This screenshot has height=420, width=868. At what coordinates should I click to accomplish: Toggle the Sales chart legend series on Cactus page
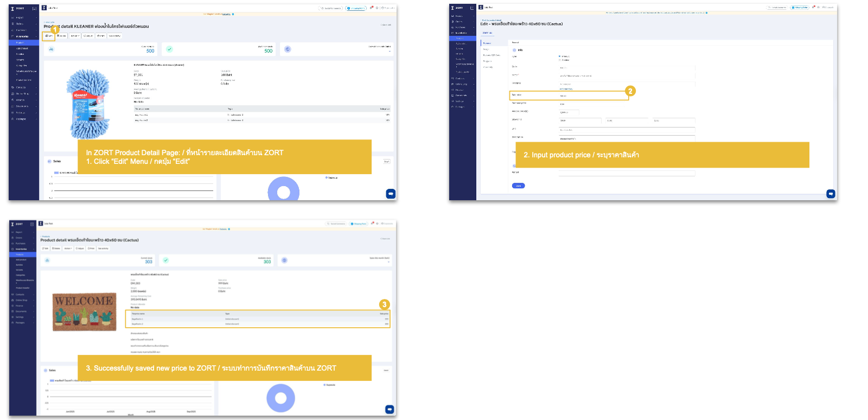point(72,381)
